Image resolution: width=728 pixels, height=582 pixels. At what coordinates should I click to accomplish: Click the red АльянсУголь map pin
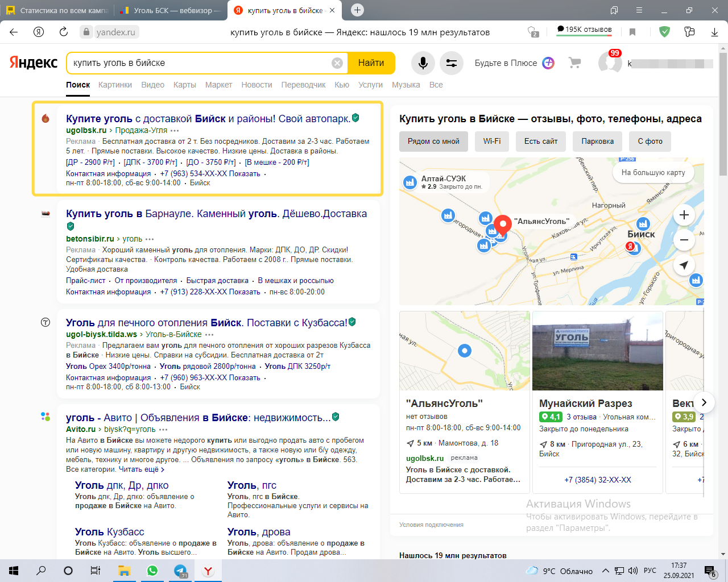(x=502, y=225)
